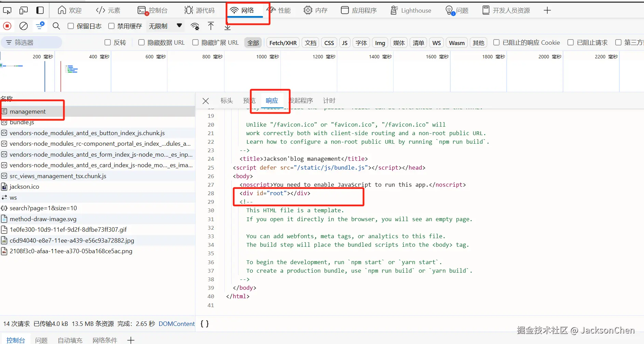Pretty-print response with braces icon
This screenshot has width=644, height=344.
205,324
